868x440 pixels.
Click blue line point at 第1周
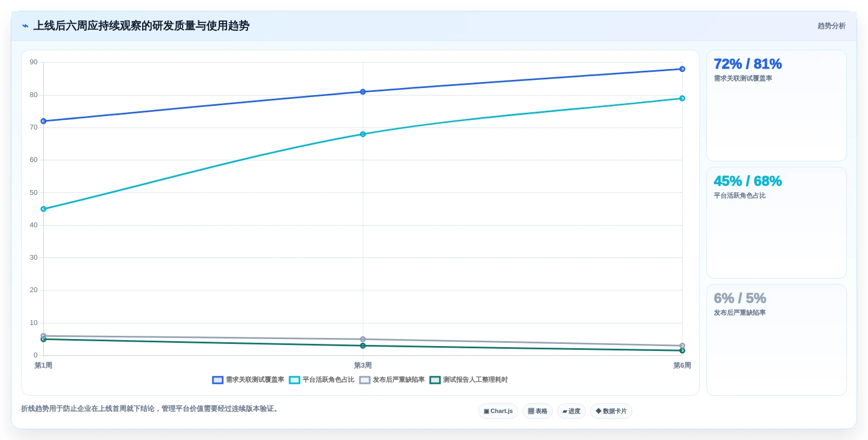43,121
